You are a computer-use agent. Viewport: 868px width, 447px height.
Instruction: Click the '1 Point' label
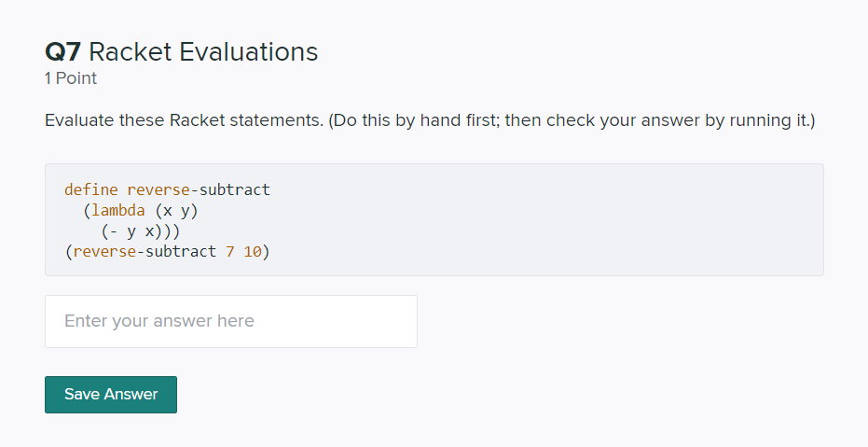point(71,78)
